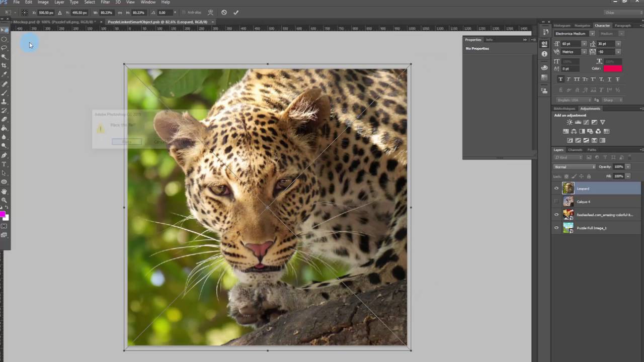Select the Magic Wand tool

[x=4, y=56]
